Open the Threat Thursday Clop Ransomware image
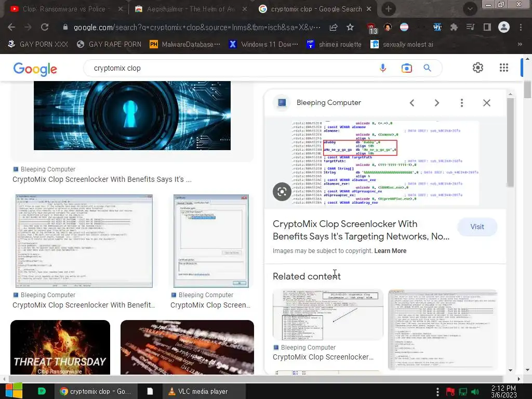This screenshot has height=399, width=532. (60, 347)
